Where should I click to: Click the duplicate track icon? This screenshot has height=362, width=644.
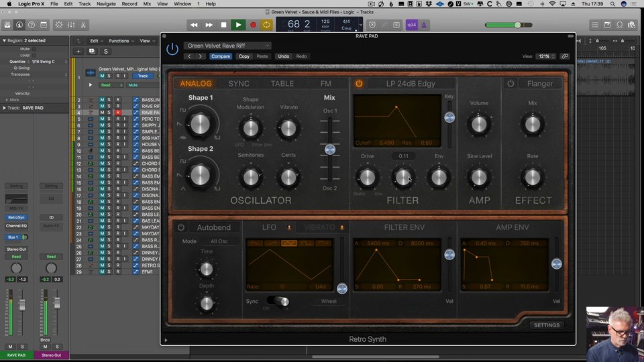92,52
